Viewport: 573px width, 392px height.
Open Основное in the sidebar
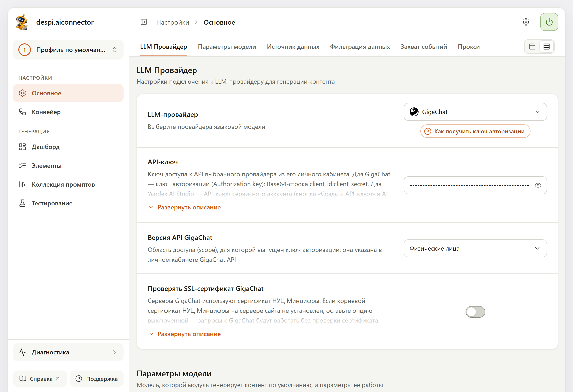pyautogui.click(x=68, y=93)
